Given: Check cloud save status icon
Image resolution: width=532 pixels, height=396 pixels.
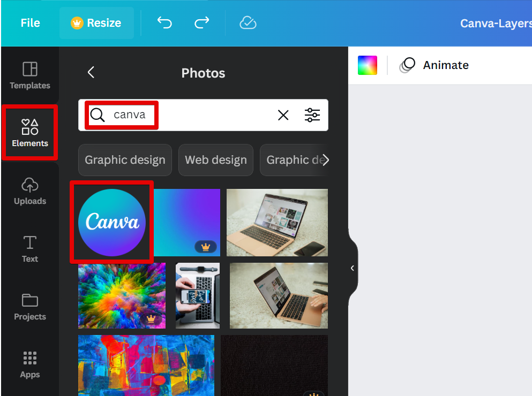Looking at the screenshot, I should 248,22.
